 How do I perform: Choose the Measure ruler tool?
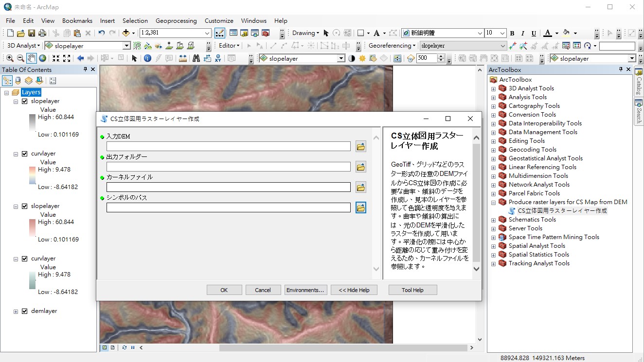pos(183,58)
